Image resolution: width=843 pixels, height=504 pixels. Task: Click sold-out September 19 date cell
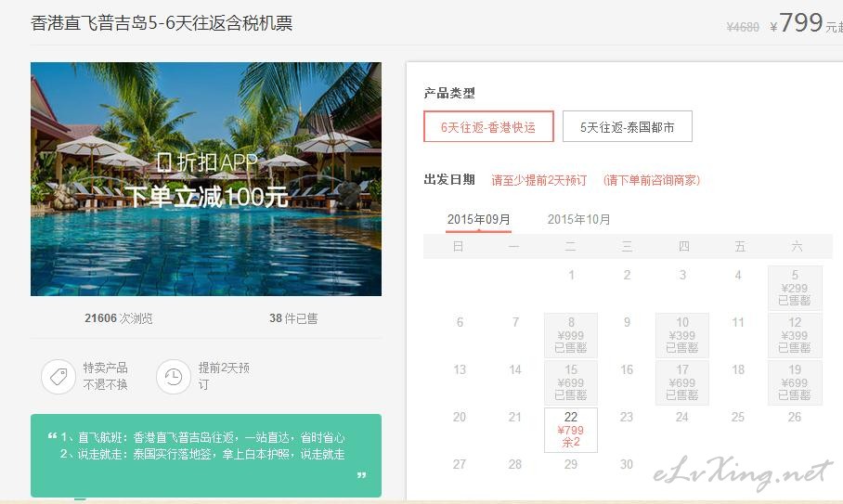(795, 382)
